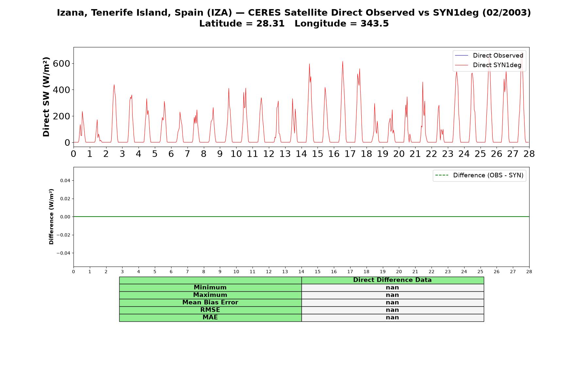Screen dimensions: 588x392
Task: Click the Latitude and Longitude subtitle text
Action: pos(294,24)
